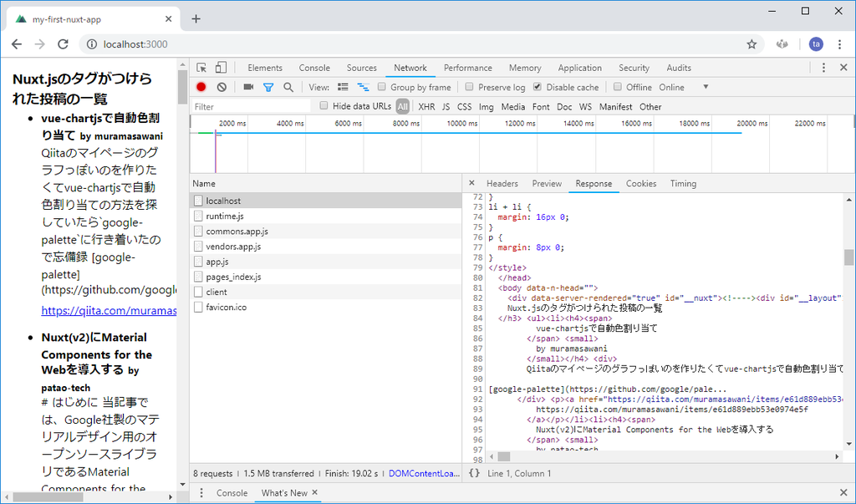Select the favicon.ico request
The height and width of the screenshot is (504, 856).
[x=326, y=307]
